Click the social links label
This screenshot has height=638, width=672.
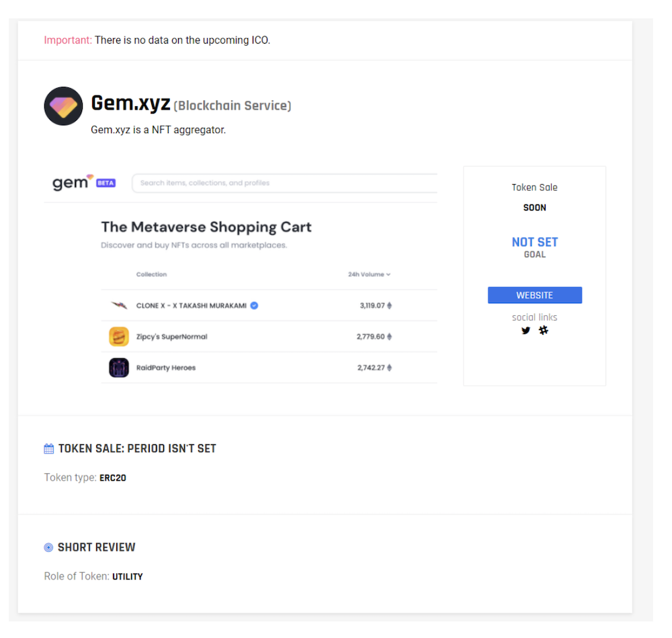534,317
